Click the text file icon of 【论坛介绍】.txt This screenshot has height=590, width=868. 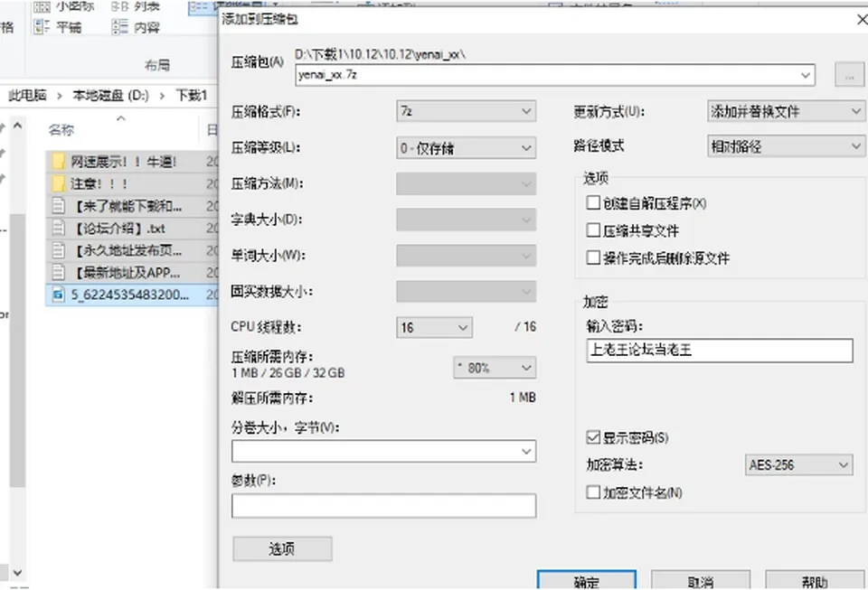click(x=58, y=228)
